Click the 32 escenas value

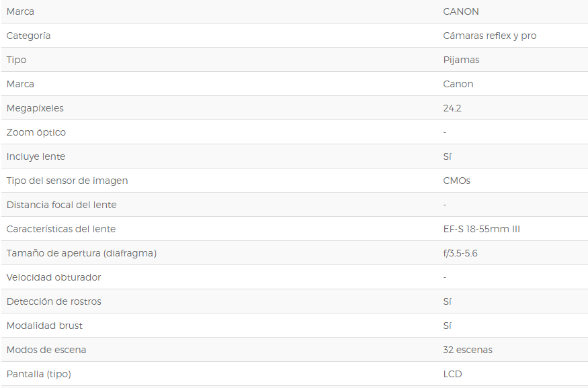click(x=468, y=350)
